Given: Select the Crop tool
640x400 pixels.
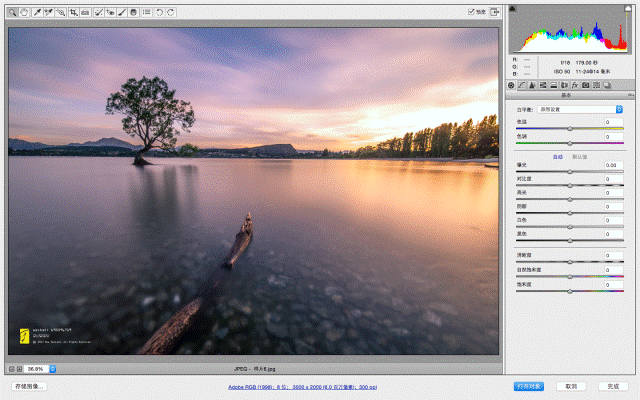Looking at the screenshot, I should tap(73, 12).
